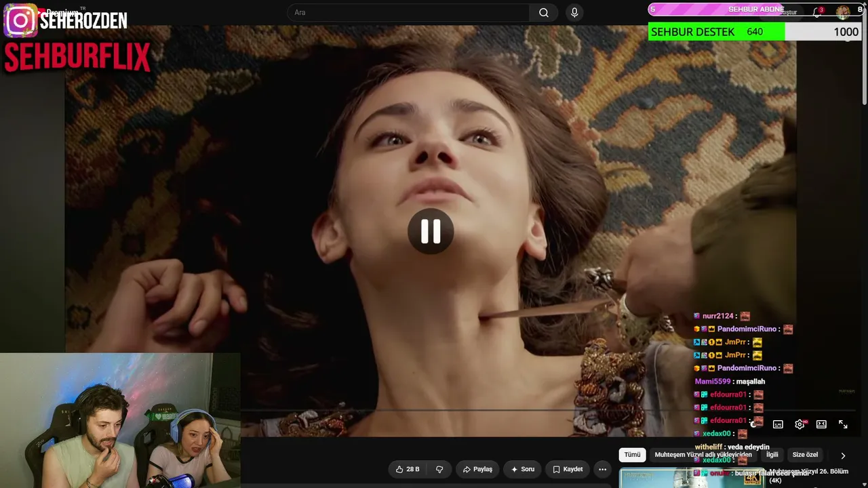
Task: Click chat message 'veda edeydin'
Action: pyautogui.click(x=748, y=447)
